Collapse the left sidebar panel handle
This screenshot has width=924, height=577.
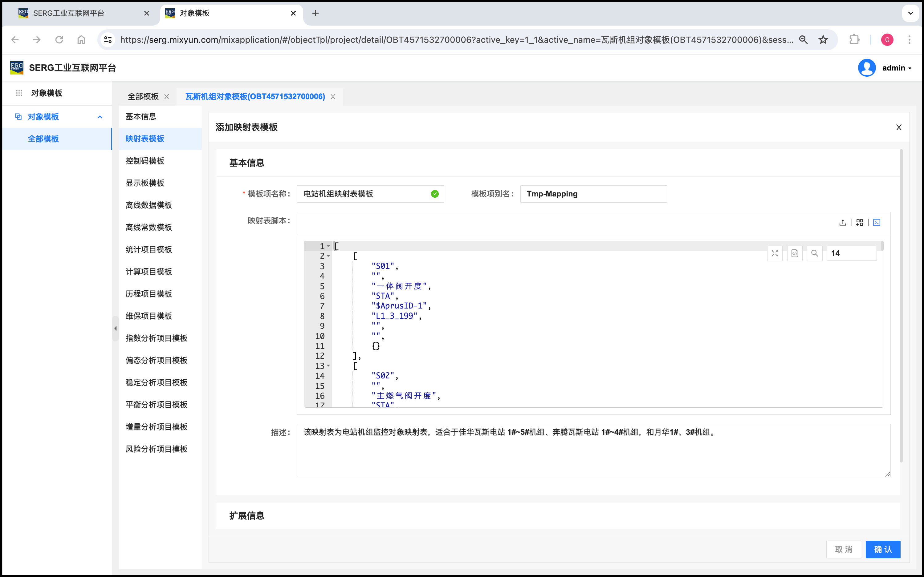coord(115,328)
